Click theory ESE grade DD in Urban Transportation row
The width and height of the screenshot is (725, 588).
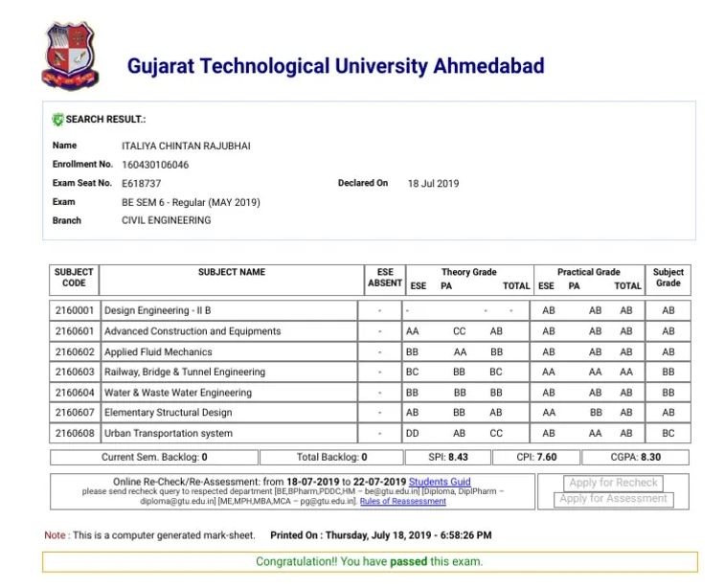point(413,434)
